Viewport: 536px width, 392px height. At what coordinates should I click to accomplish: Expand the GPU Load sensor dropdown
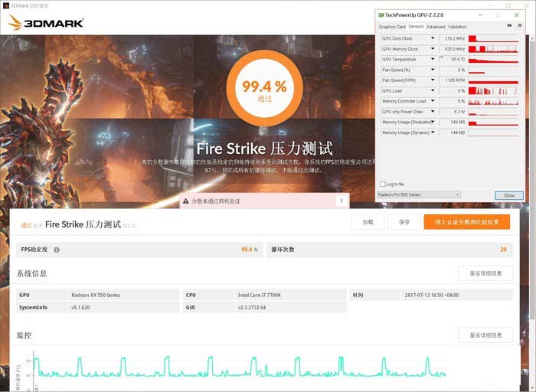click(433, 90)
